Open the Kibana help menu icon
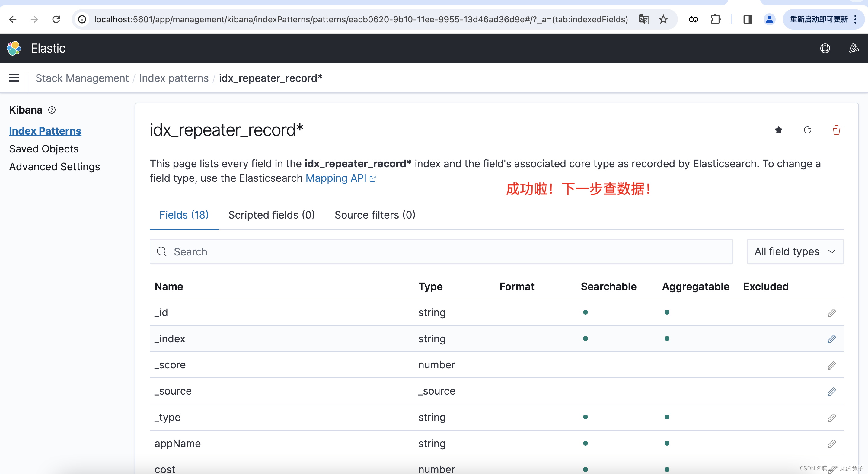Screen dimensions: 868x474 (x=825, y=49)
